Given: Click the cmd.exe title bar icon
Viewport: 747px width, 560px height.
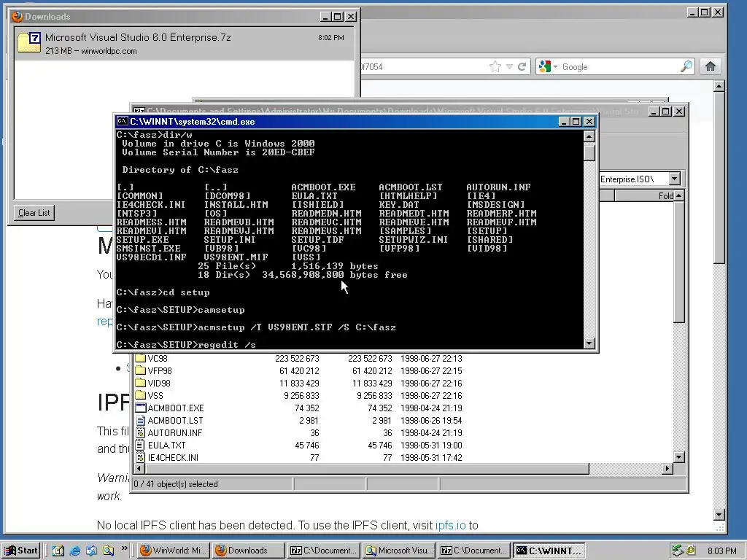Looking at the screenshot, I should pyautogui.click(x=123, y=122).
